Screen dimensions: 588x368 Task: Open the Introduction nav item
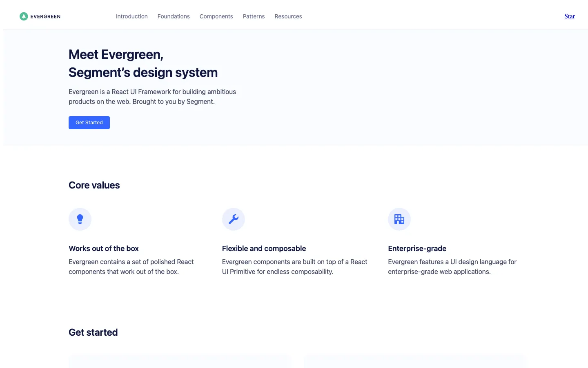tap(132, 16)
